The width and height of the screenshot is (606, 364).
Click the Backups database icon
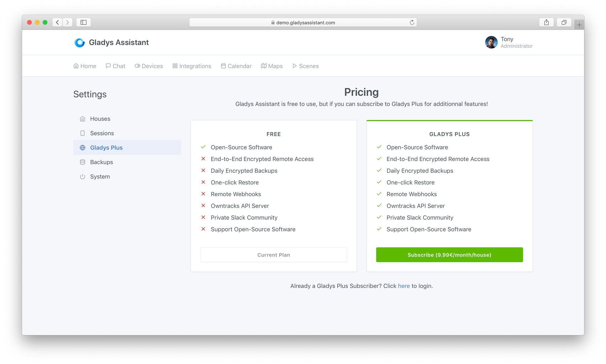tap(82, 162)
